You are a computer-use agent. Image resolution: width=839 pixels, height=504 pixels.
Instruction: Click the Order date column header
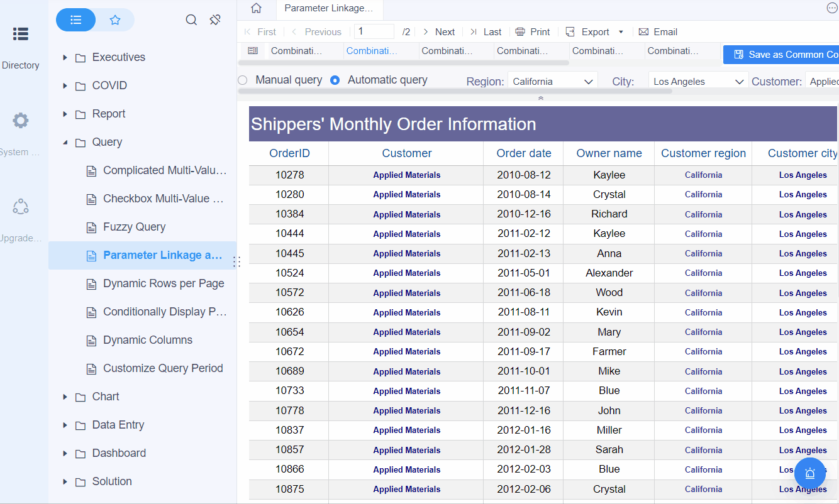(524, 153)
